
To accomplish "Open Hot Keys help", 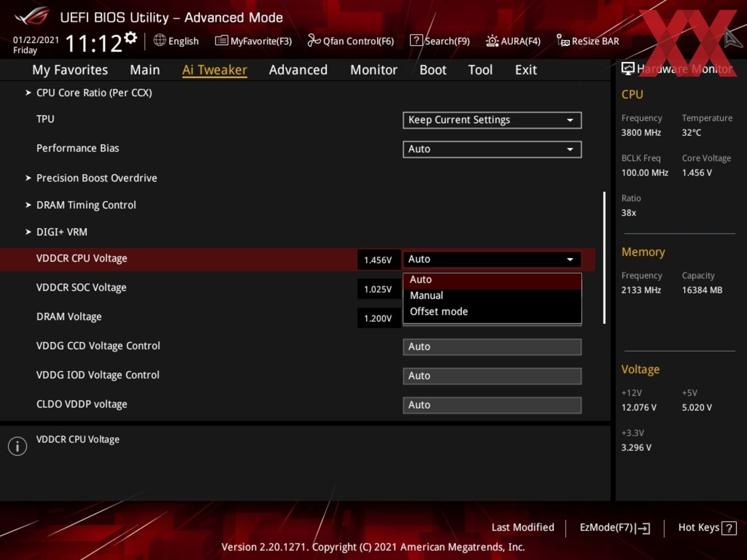I will coord(707,528).
